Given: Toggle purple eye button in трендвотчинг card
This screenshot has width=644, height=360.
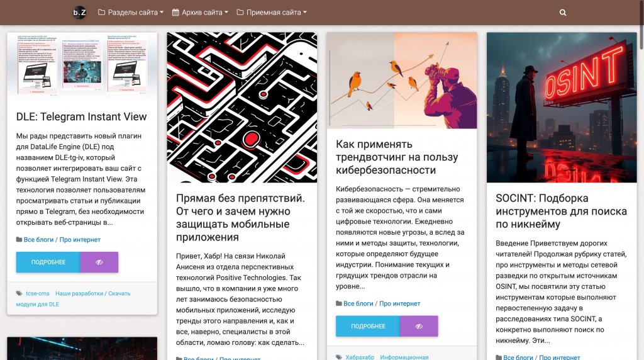Looking at the screenshot, I should (x=419, y=326).
